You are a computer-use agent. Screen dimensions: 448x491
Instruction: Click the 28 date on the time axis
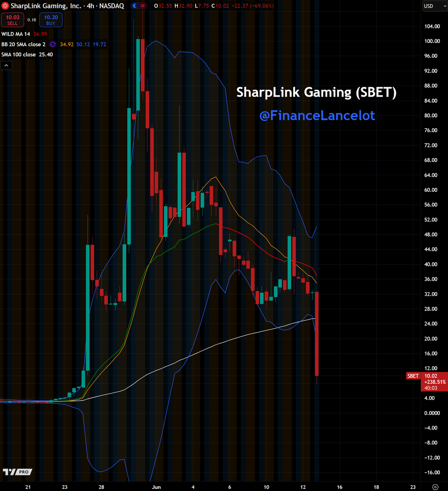(x=102, y=487)
